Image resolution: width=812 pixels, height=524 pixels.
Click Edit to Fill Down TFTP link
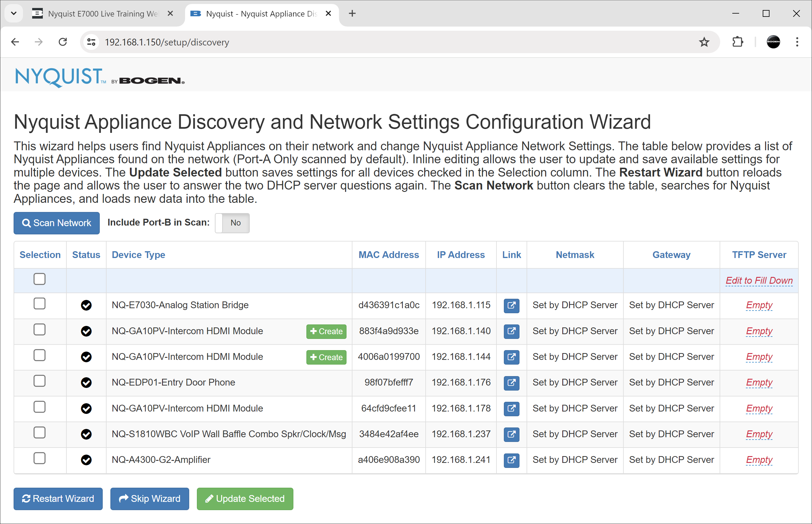759,281
